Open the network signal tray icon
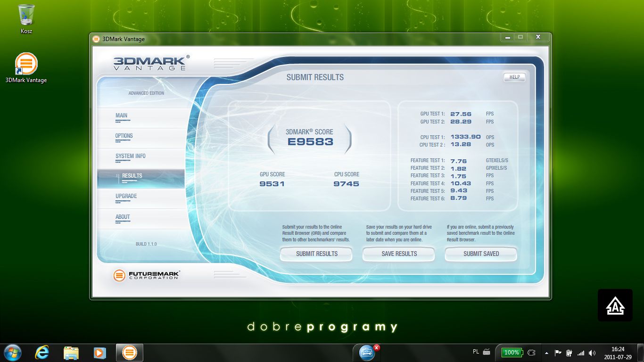644x362 pixels. [x=581, y=353]
